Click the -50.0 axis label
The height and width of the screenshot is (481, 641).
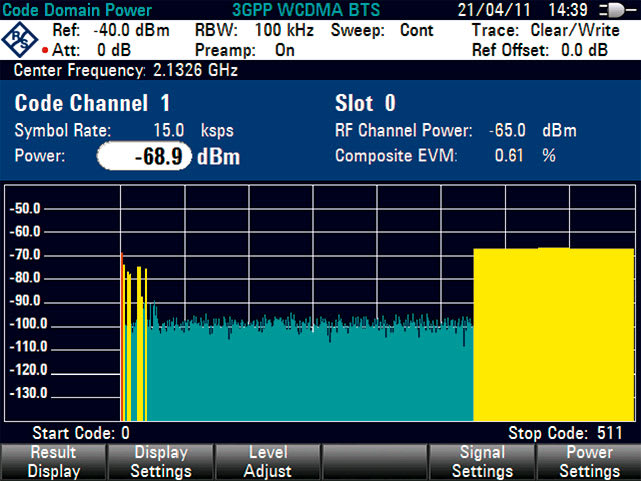point(25,209)
